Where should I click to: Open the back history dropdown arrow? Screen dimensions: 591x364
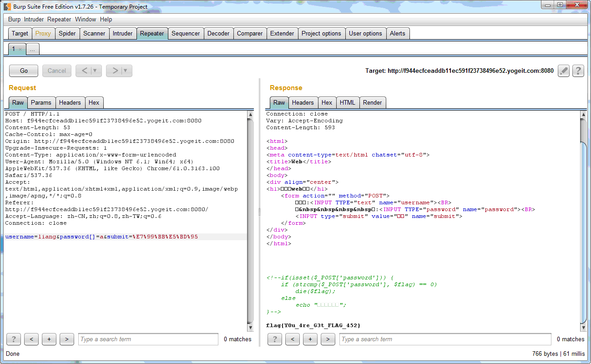[96, 71]
